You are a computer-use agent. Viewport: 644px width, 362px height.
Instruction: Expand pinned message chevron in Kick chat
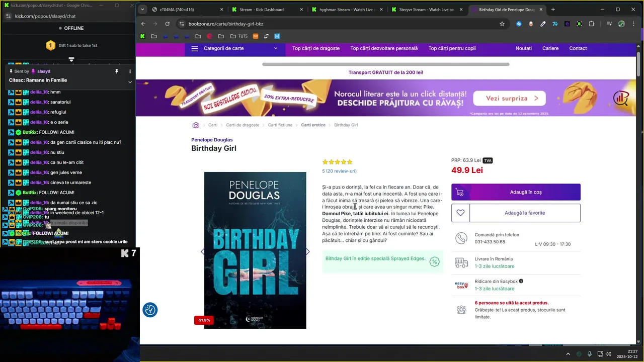[x=130, y=82]
